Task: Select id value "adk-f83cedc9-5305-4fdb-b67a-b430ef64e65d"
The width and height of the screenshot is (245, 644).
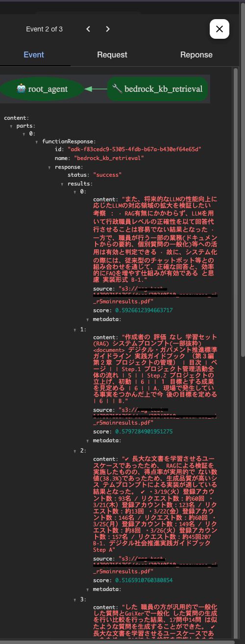Action: pyautogui.click(x=135, y=149)
